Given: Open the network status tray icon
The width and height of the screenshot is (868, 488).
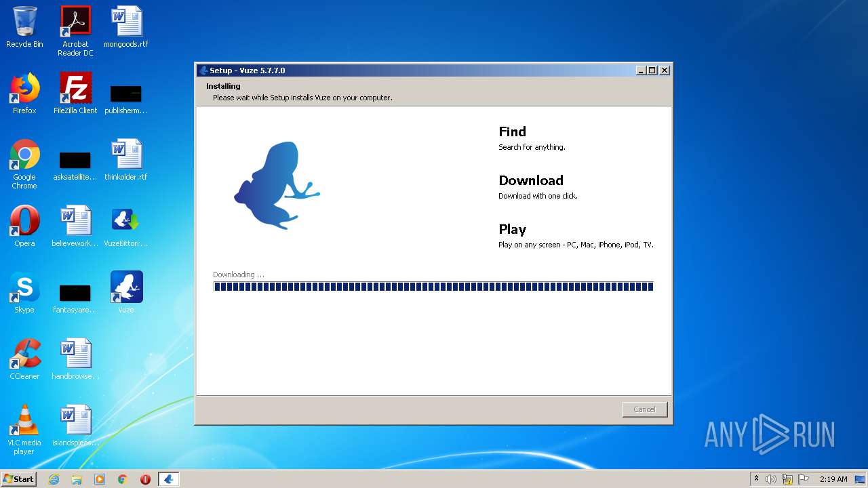Looking at the screenshot, I should [787, 479].
